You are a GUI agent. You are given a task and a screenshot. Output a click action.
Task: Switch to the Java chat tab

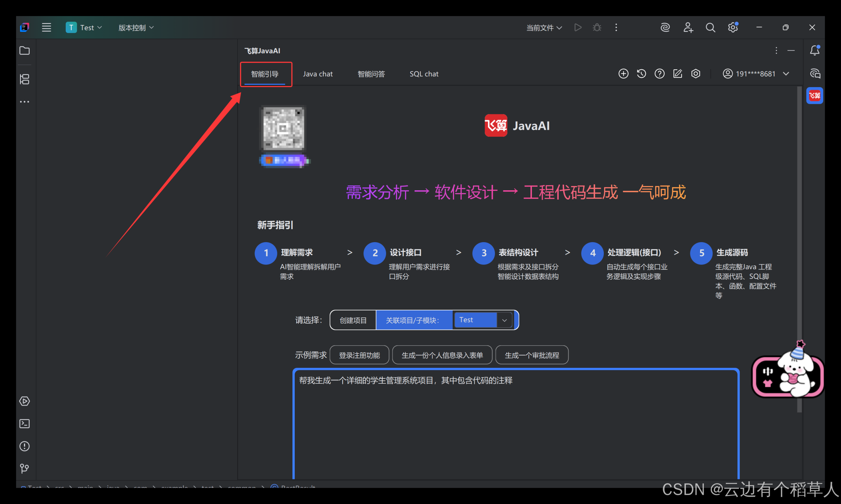tap(318, 74)
